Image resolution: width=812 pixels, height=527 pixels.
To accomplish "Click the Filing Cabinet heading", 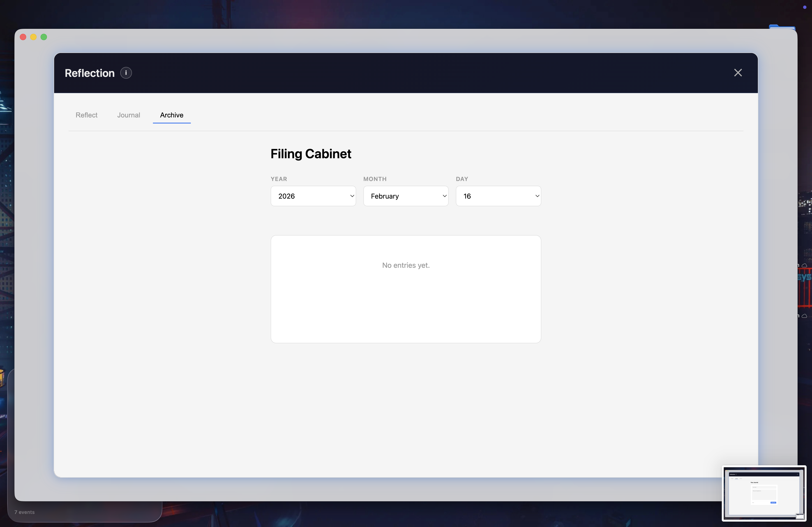I will pos(310,154).
